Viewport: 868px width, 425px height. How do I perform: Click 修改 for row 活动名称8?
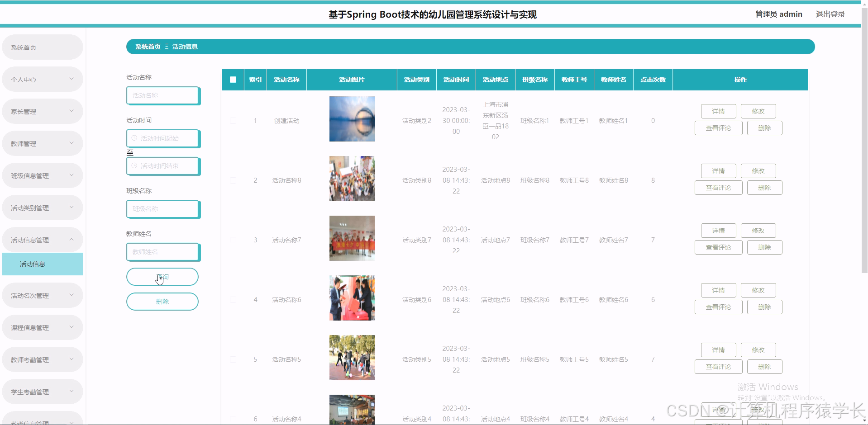[x=758, y=171]
